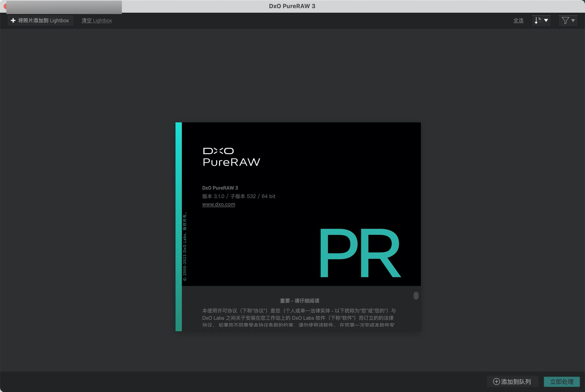
Task: Click the sort order icon in the toolbar
Action: [538, 20]
